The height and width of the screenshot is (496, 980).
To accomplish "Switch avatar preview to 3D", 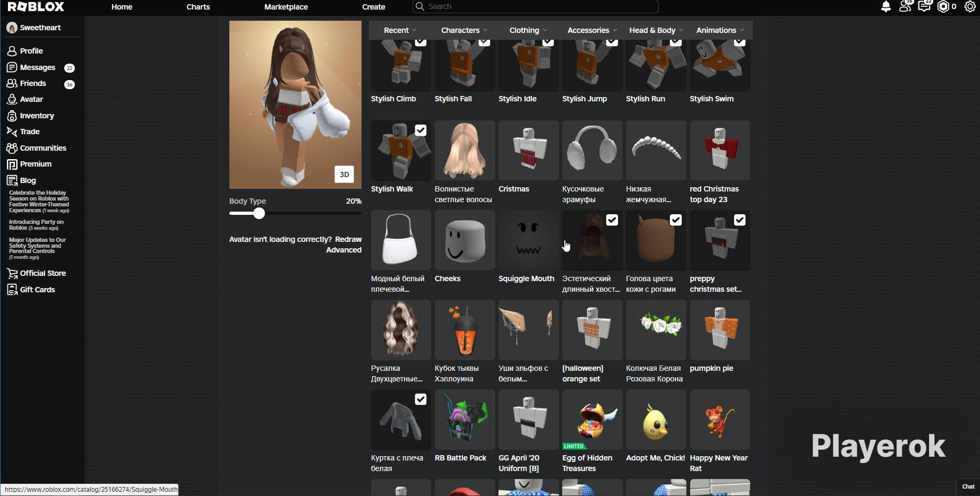I will [x=344, y=175].
